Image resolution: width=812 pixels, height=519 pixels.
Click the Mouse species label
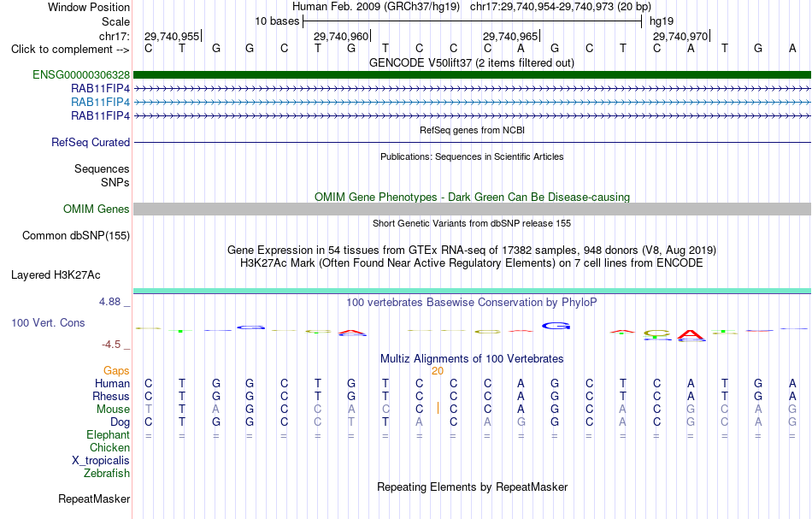[113, 410]
